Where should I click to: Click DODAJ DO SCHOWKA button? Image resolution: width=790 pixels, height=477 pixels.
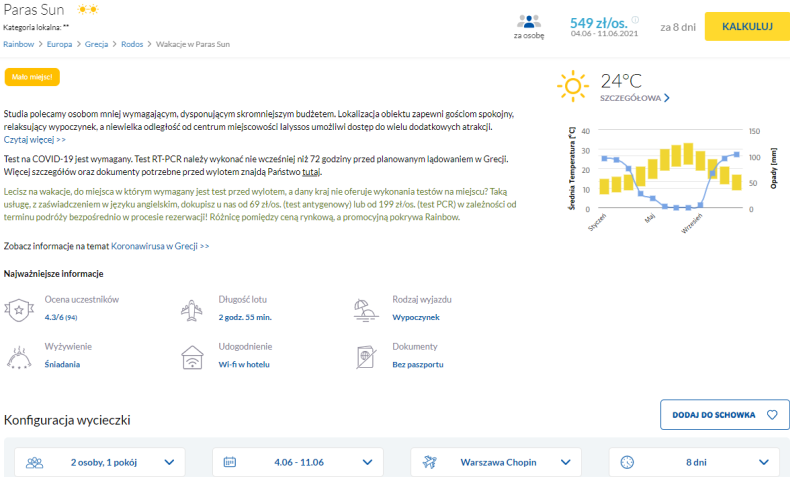click(x=725, y=415)
